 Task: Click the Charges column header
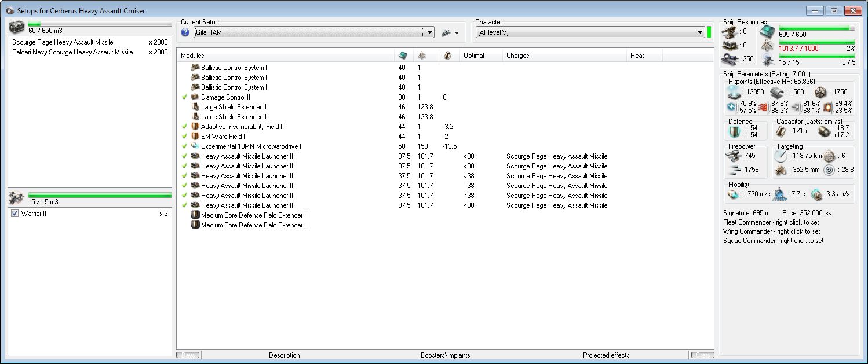[564, 56]
